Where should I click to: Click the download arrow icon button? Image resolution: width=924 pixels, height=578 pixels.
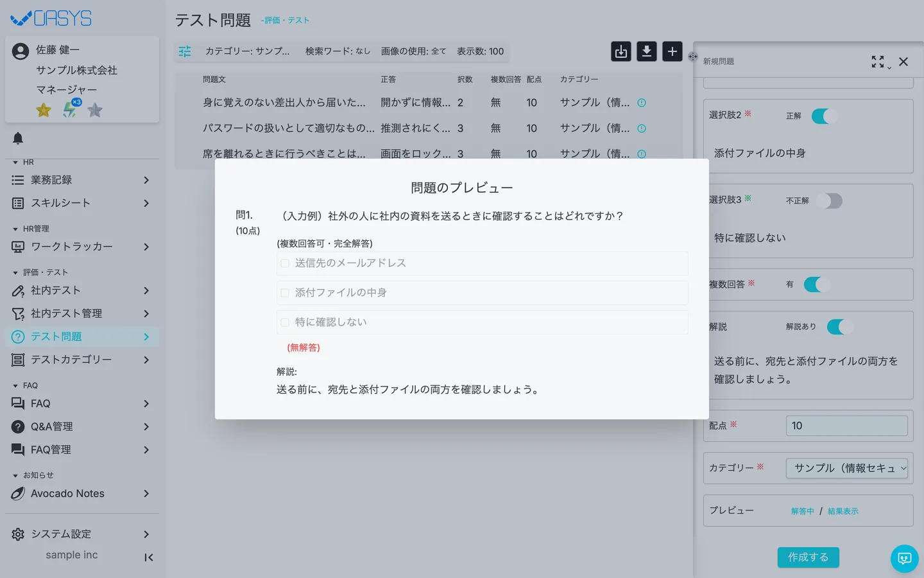click(647, 51)
